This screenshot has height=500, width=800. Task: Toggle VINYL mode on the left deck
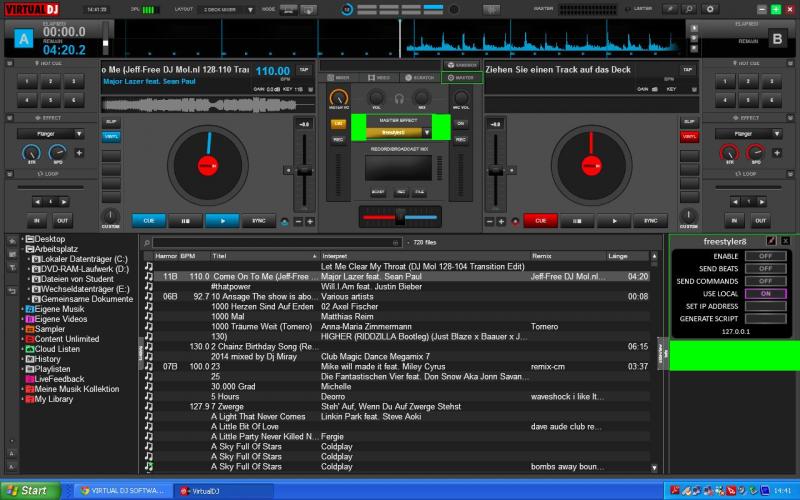(x=111, y=136)
